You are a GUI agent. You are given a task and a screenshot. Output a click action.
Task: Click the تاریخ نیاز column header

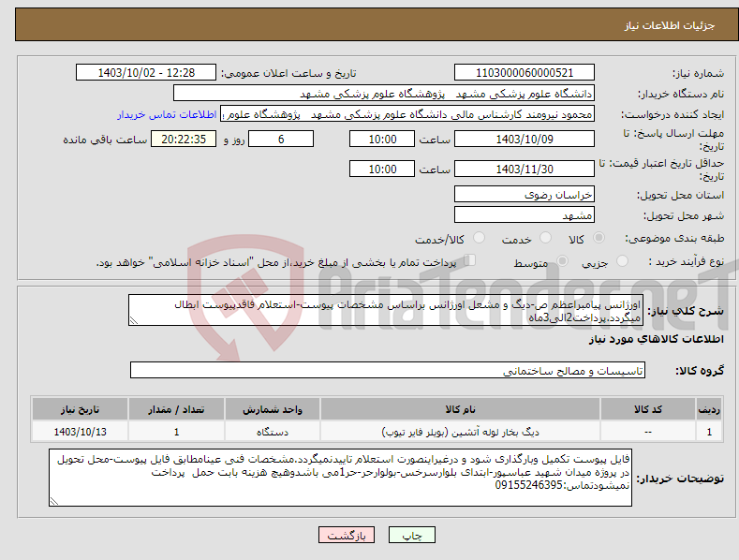pos(80,409)
